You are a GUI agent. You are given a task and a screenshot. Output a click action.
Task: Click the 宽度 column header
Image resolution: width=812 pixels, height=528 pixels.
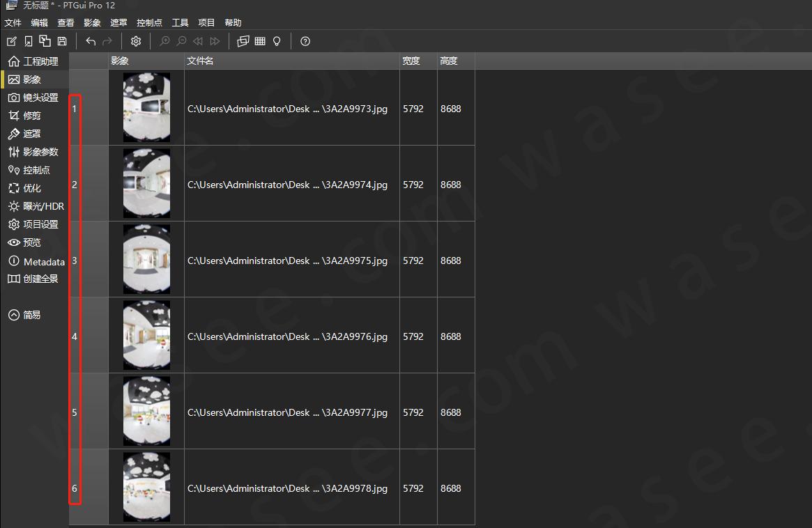click(x=418, y=61)
